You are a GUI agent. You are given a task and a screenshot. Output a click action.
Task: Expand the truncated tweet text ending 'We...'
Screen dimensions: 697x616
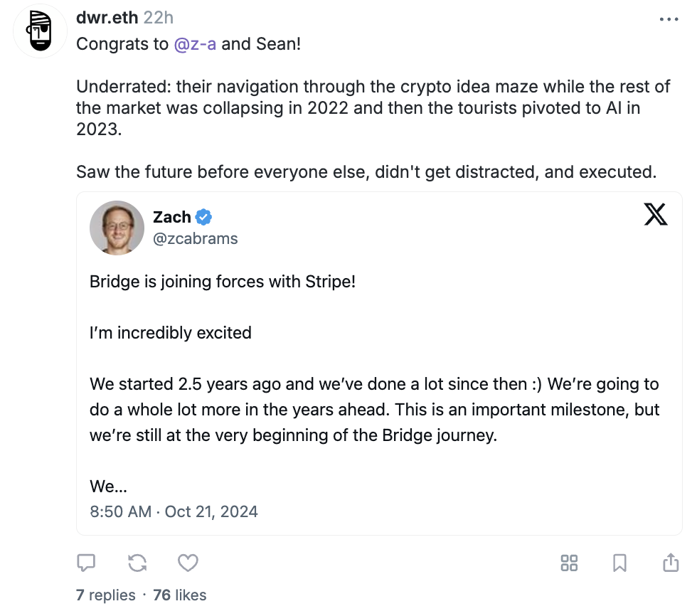pos(108,487)
